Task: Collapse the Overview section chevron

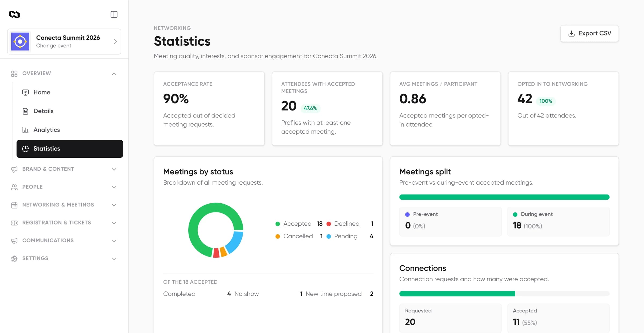Action: tap(114, 74)
